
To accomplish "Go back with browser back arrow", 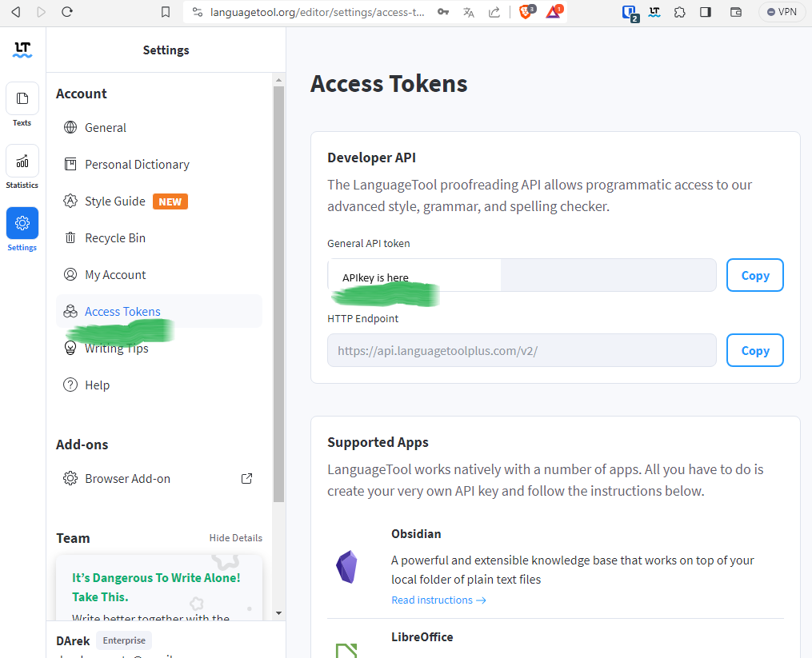I will [16, 12].
